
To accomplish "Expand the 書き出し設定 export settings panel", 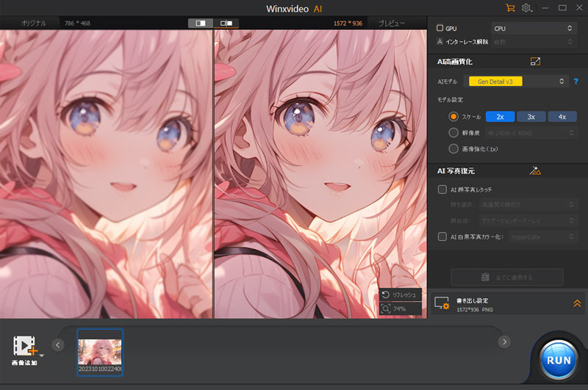I will [x=576, y=303].
